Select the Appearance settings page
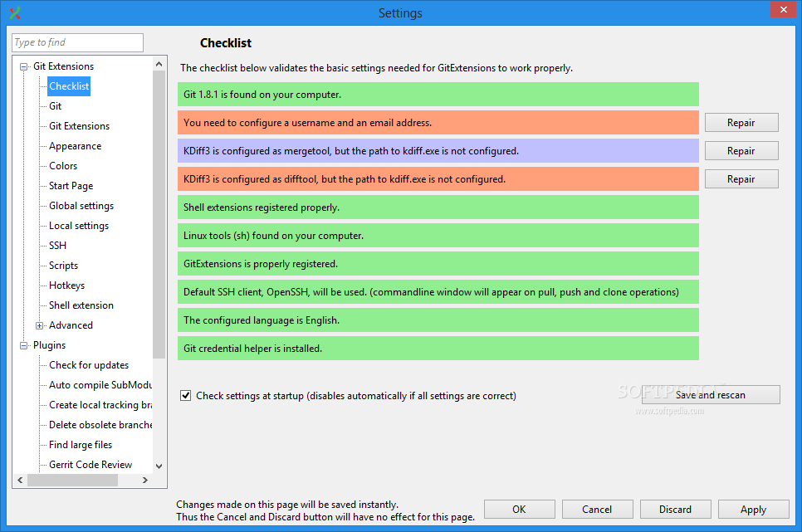Image resolution: width=802 pixels, height=532 pixels. coord(76,145)
